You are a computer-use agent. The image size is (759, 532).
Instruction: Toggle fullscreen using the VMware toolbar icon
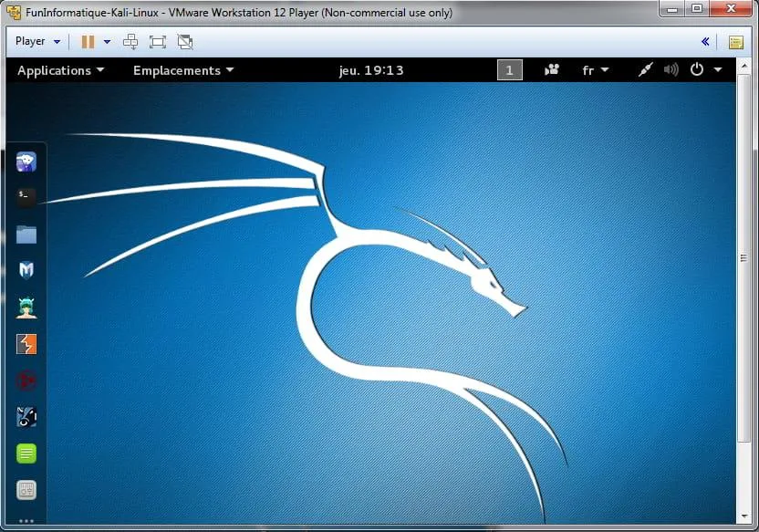[x=157, y=41]
